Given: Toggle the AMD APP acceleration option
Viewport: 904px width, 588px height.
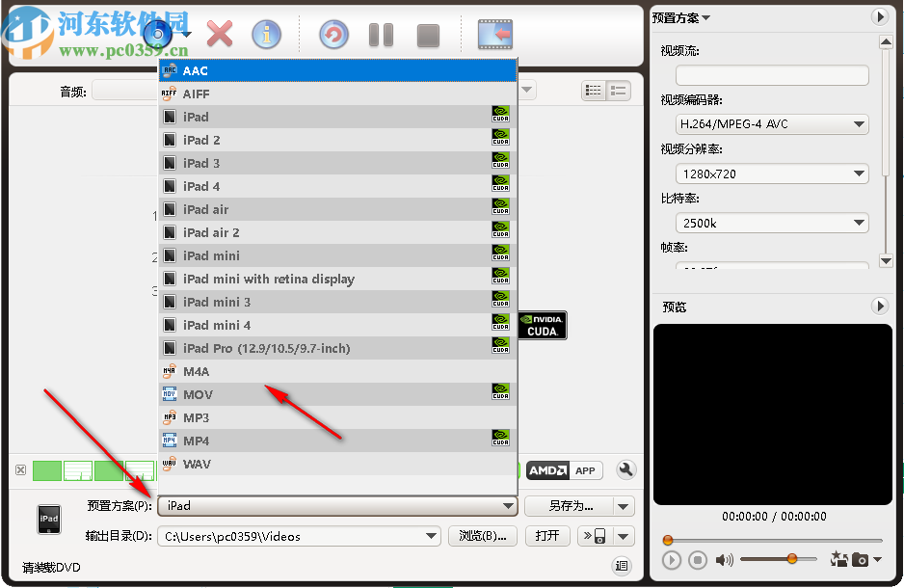Looking at the screenshot, I should 565,469.
